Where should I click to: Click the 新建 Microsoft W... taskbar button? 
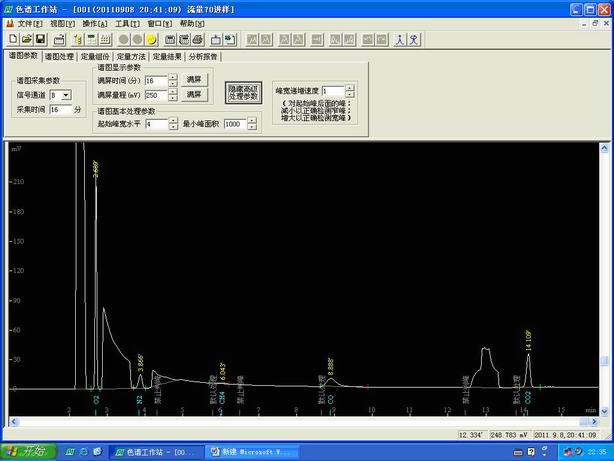pyautogui.click(x=252, y=452)
